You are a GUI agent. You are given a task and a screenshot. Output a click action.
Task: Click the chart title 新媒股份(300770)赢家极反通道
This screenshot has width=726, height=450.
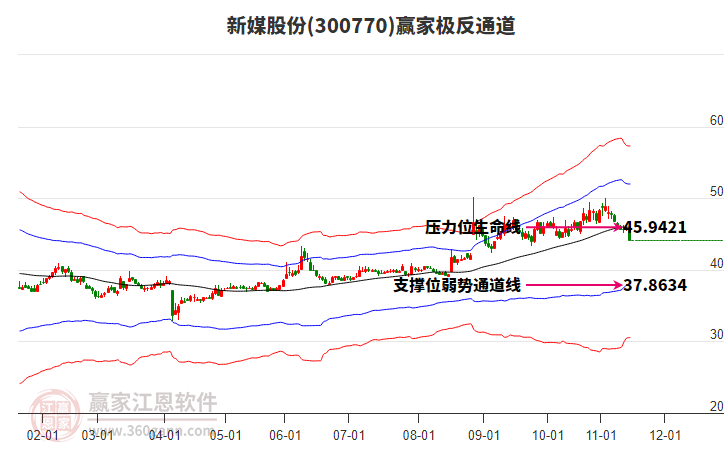tap(371, 26)
